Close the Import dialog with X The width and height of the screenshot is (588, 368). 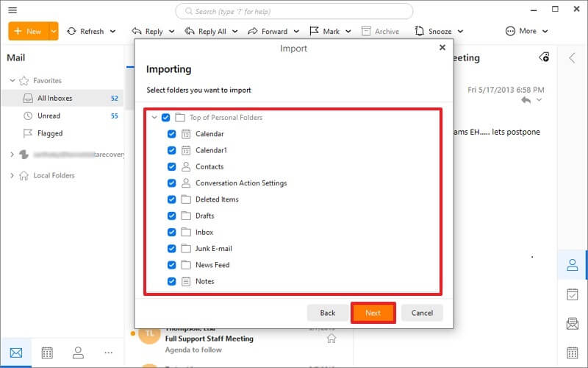pos(442,48)
